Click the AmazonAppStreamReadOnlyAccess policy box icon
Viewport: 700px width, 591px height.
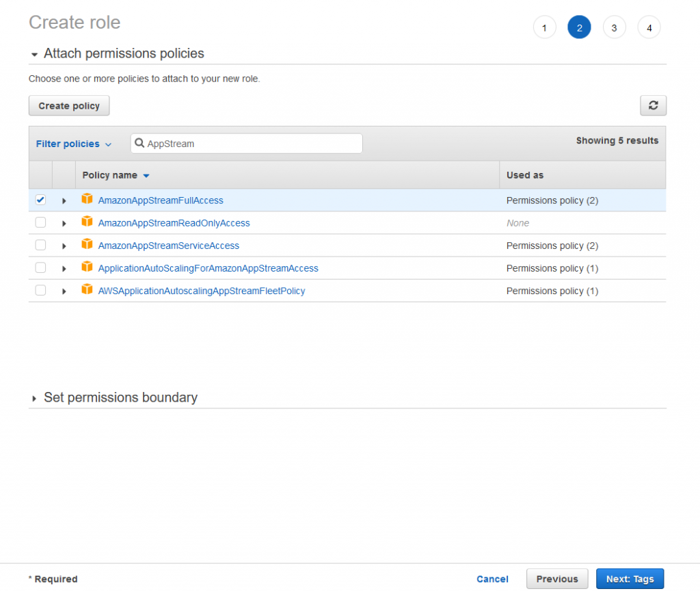pyautogui.click(x=87, y=222)
